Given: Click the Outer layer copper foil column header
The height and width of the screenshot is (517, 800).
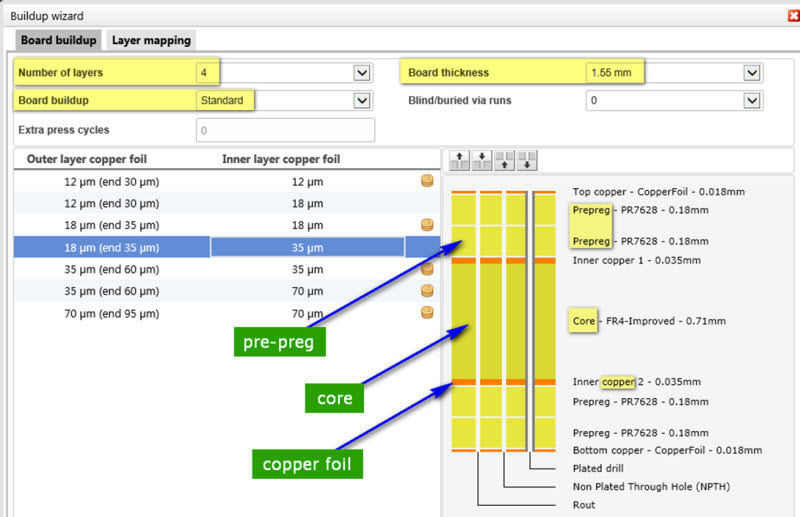Looking at the screenshot, I should [87, 159].
